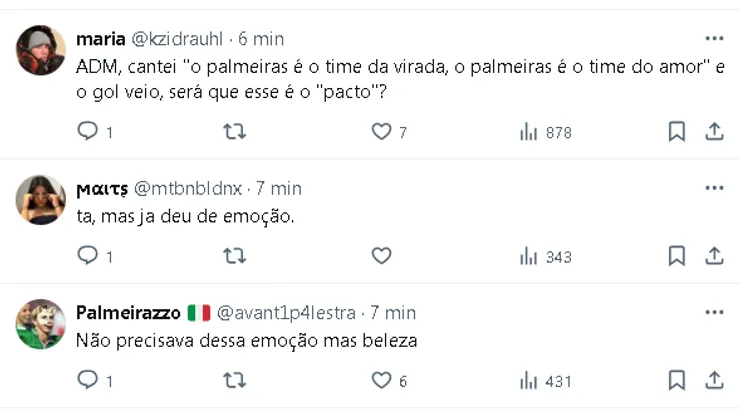Retweet Palmeirazzo's post
The width and height of the screenshot is (740, 416).
[234, 380]
